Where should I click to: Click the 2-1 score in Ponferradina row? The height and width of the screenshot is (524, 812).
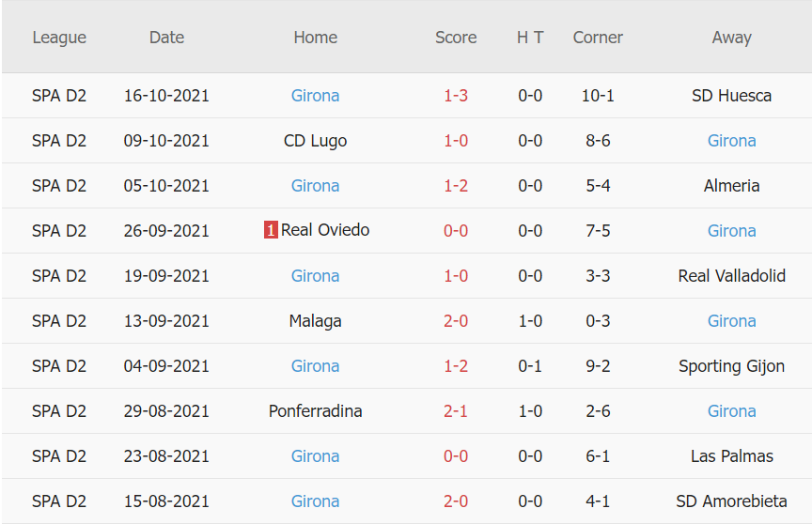(456, 411)
